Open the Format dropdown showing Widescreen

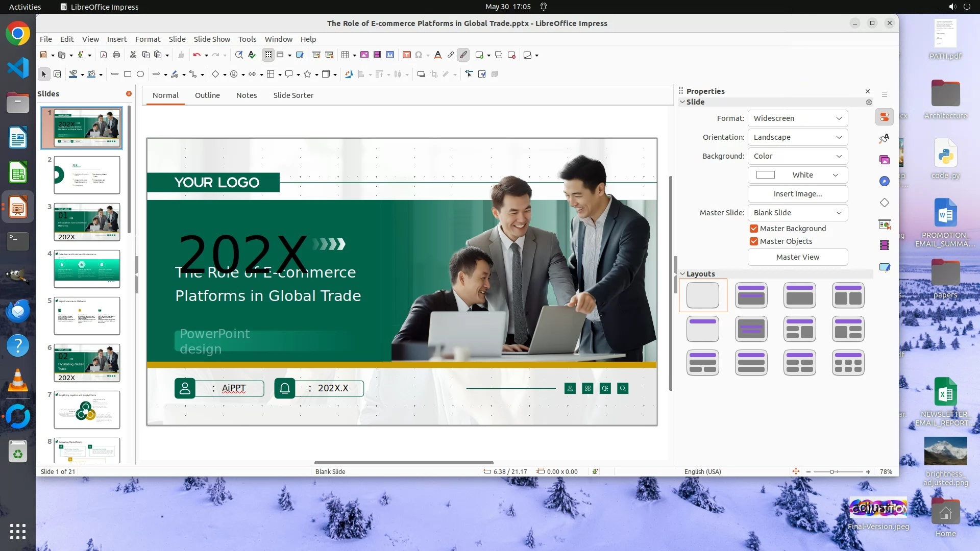(x=797, y=118)
